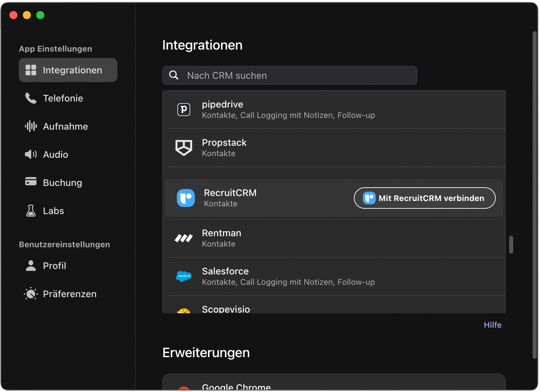Click the green fullscreen window button

[40, 15]
